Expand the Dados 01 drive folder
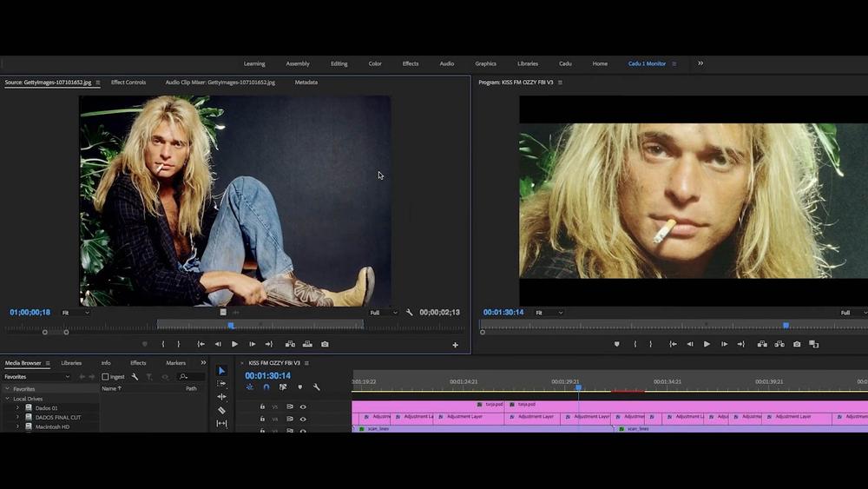This screenshot has height=489, width=868. [17, 407]
